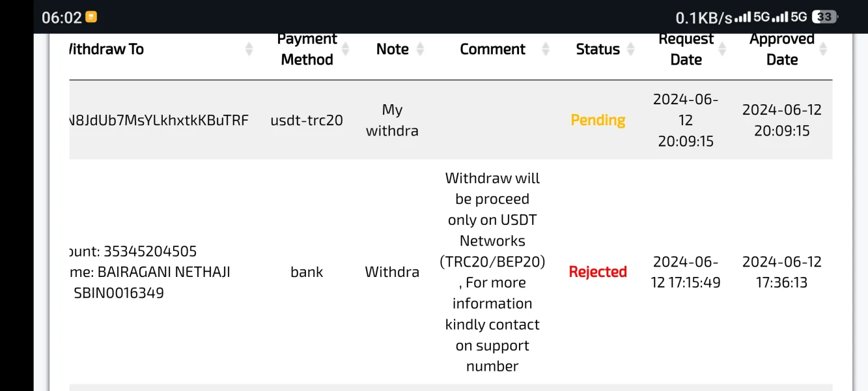The image size is (868, 391).
Task: Tap the battery indicator showing 33
Action: coord(825,17)
